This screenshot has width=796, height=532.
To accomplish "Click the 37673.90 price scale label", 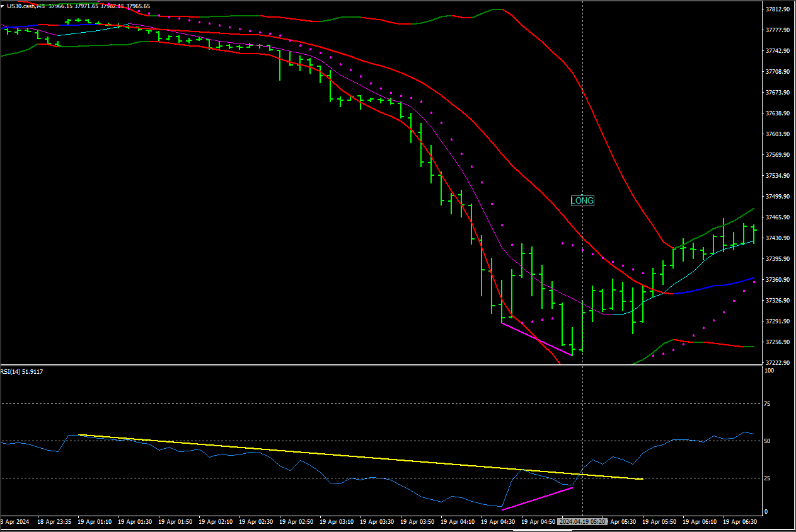I will [x=778, y=93].
